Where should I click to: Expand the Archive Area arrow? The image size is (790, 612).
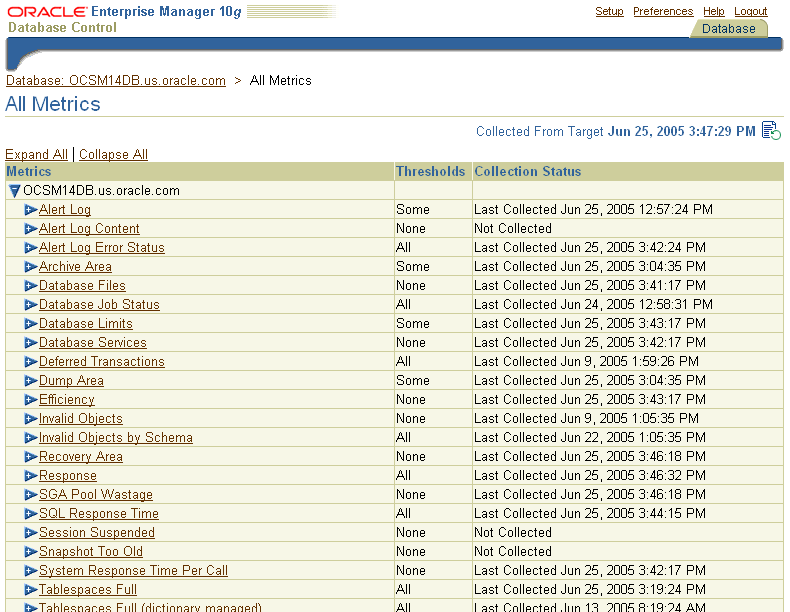click(x=31, y=266)
